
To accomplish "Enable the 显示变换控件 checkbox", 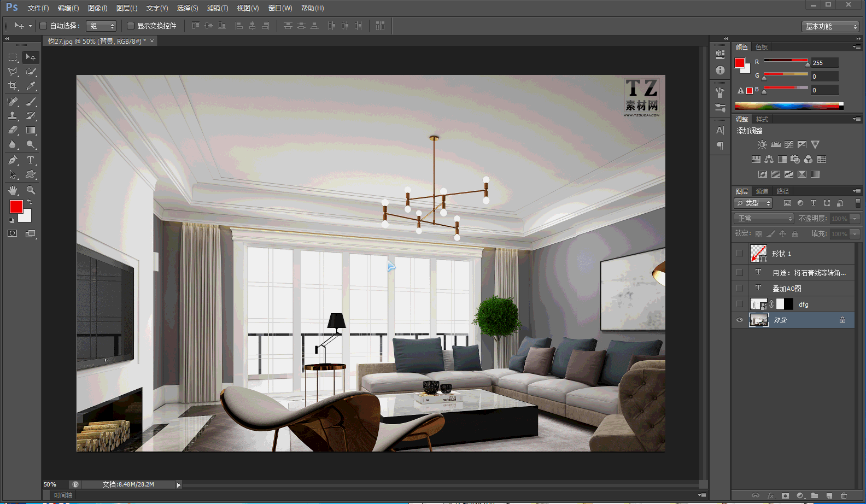I will coord(131,26).
